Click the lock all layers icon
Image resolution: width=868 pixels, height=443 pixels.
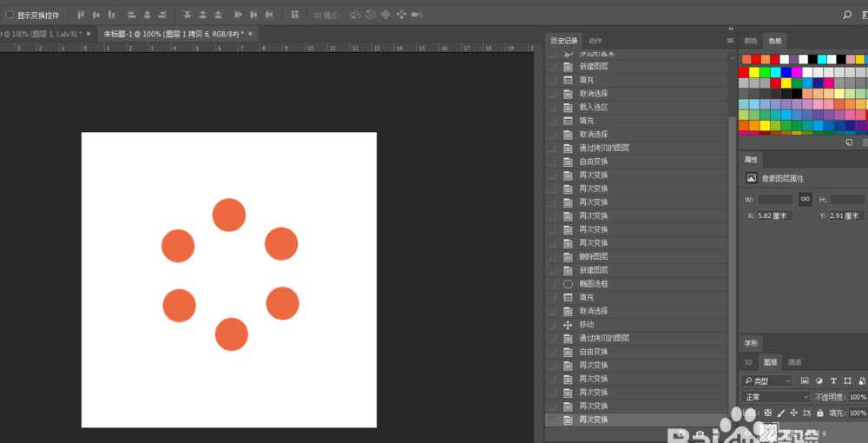pos(820,413)
